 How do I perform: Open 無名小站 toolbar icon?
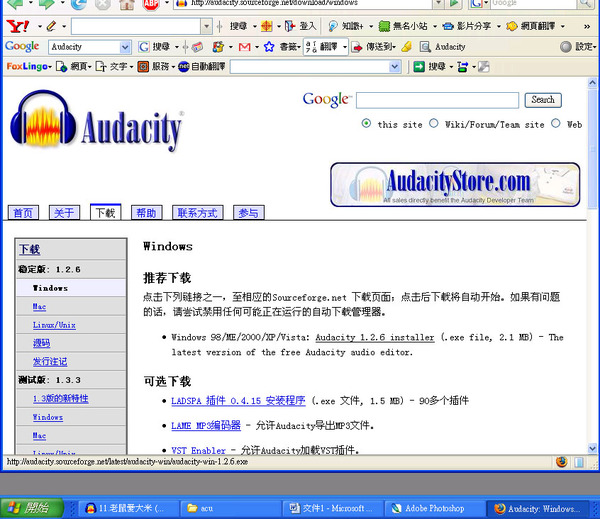[384, 26]
